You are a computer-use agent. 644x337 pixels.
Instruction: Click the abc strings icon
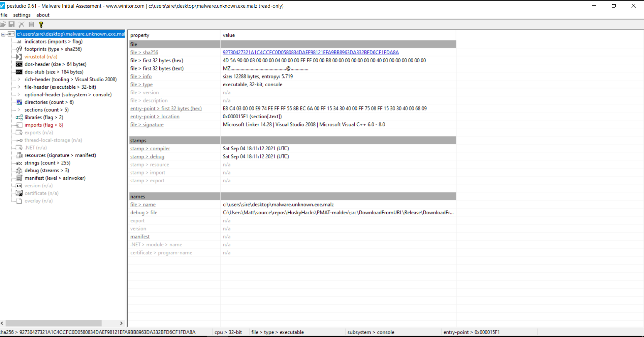(19, 163)
